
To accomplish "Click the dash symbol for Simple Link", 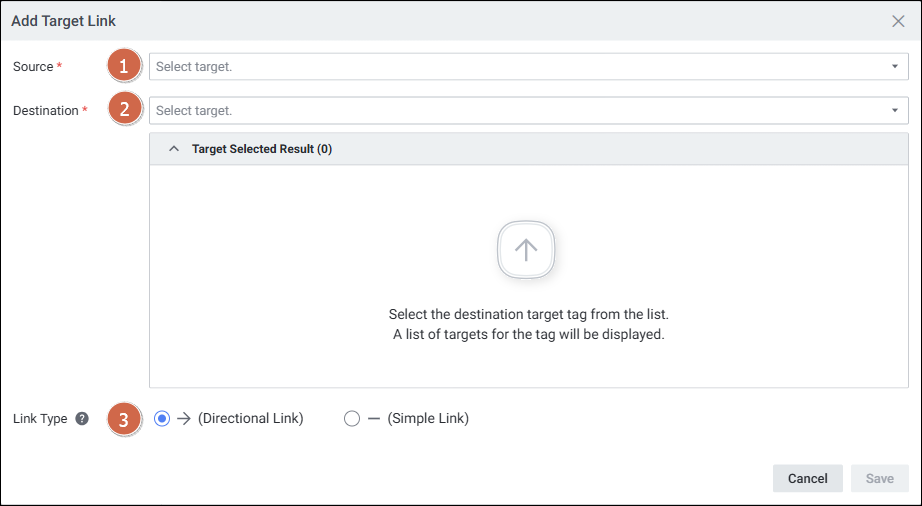I will click(374, 419).
